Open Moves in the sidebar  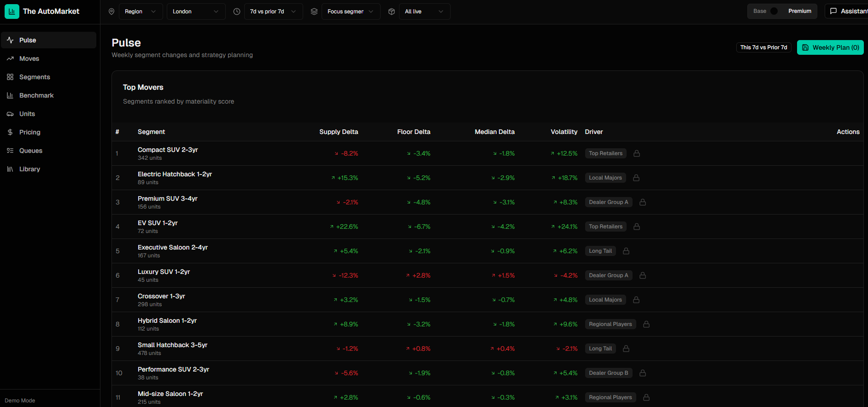coord(48,58)
